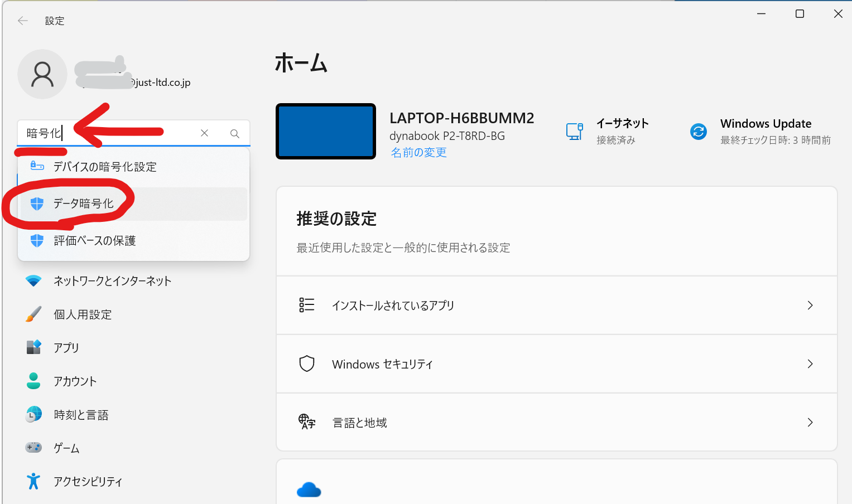
Task: Click the Windows Update sync icon
Action: tap(699, 132)
